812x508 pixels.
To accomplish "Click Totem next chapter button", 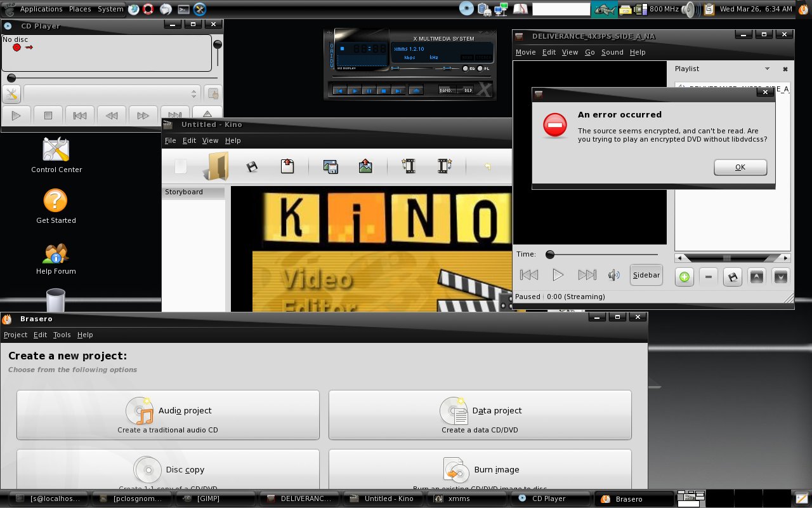I will (x=587, y=275).
